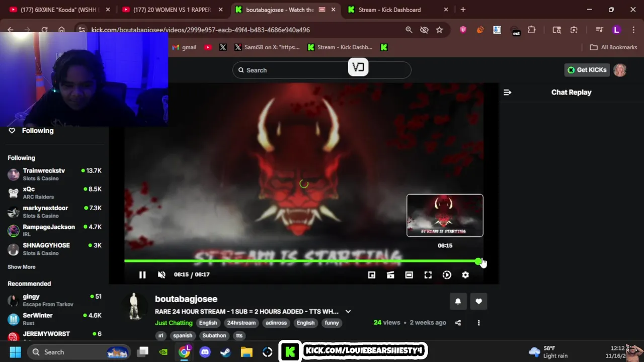Open the zoom magnifier in address bar
This screenshot has width=644, height=362.
coord(409,30)
